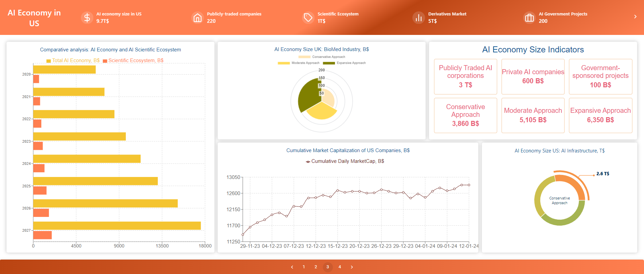Image resolution: width=644 pixels, height=274 pixels.
Task: Go to next page with right arrow
Action: pyautogui.click(x=352, y=267)
